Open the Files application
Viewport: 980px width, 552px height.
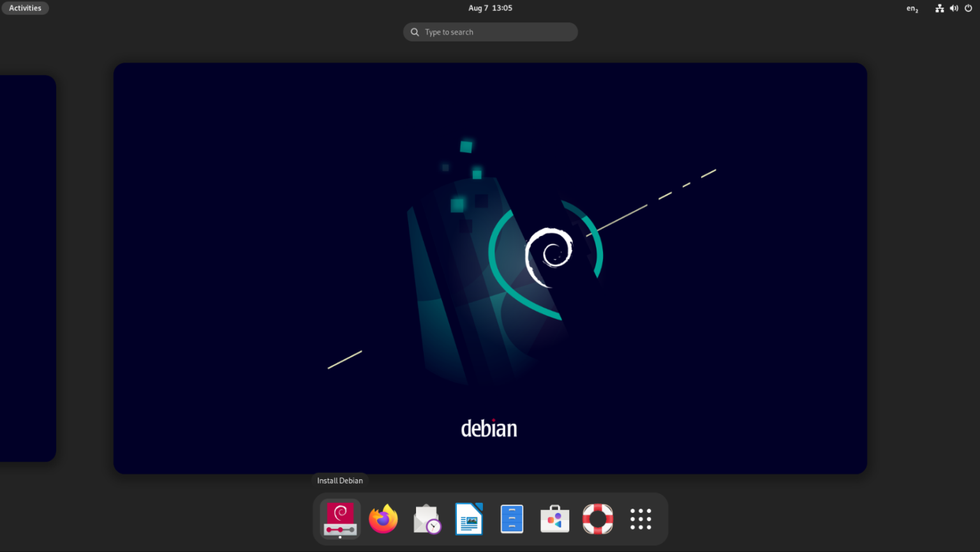512,519
